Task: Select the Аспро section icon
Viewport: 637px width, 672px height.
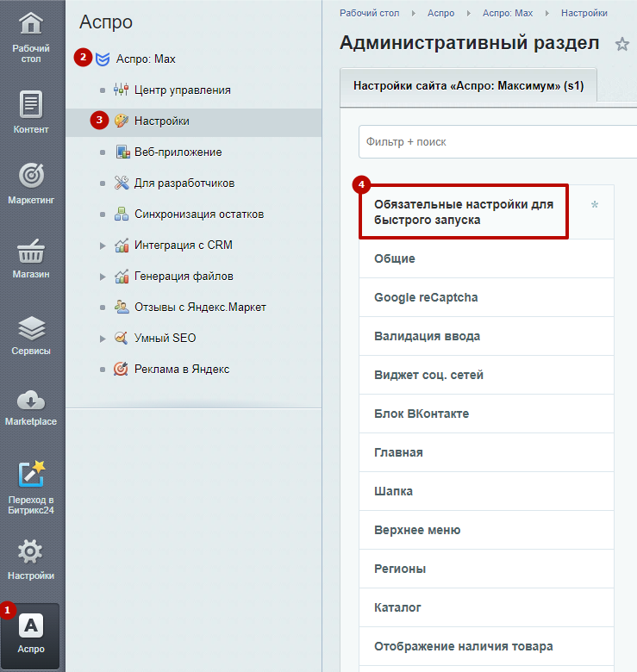Action: click(x=31, y=625)
